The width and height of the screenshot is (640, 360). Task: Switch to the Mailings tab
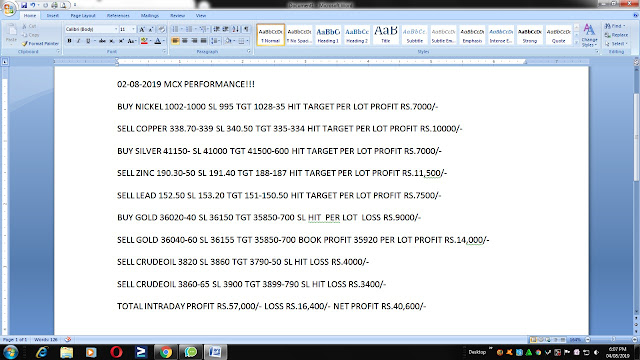click(x=150, y=16)
